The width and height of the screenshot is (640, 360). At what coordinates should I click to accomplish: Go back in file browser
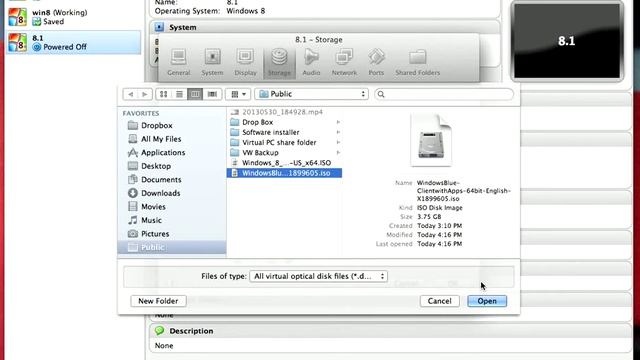tap(130, 94)
